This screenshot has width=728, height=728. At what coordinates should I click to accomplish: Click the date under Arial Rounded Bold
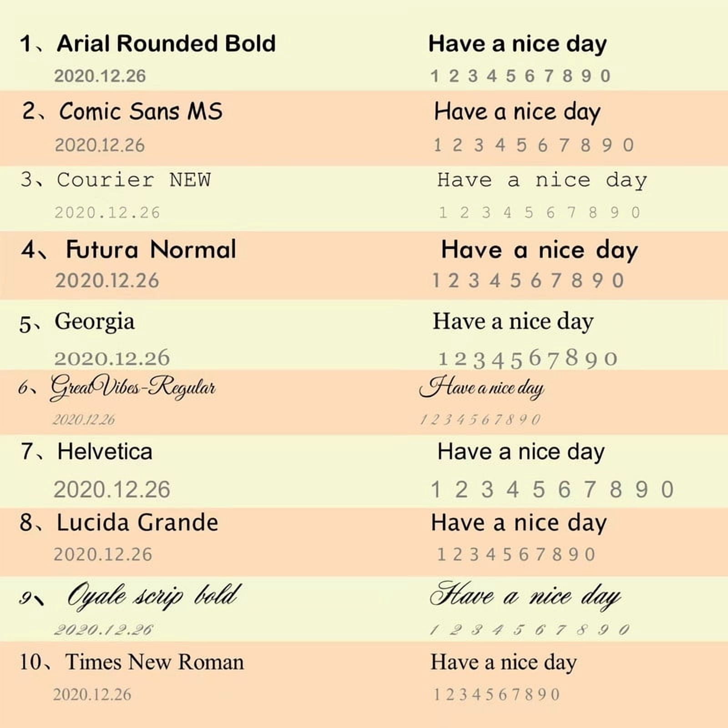point(100,76)
